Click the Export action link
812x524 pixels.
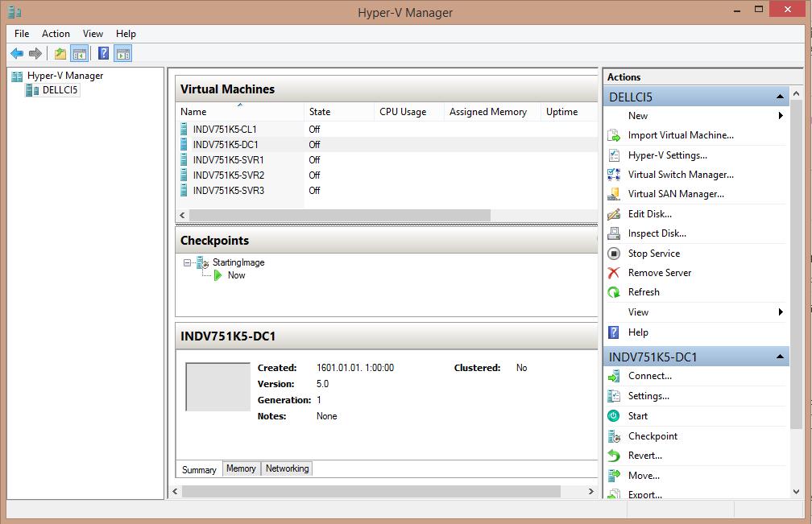645,494
